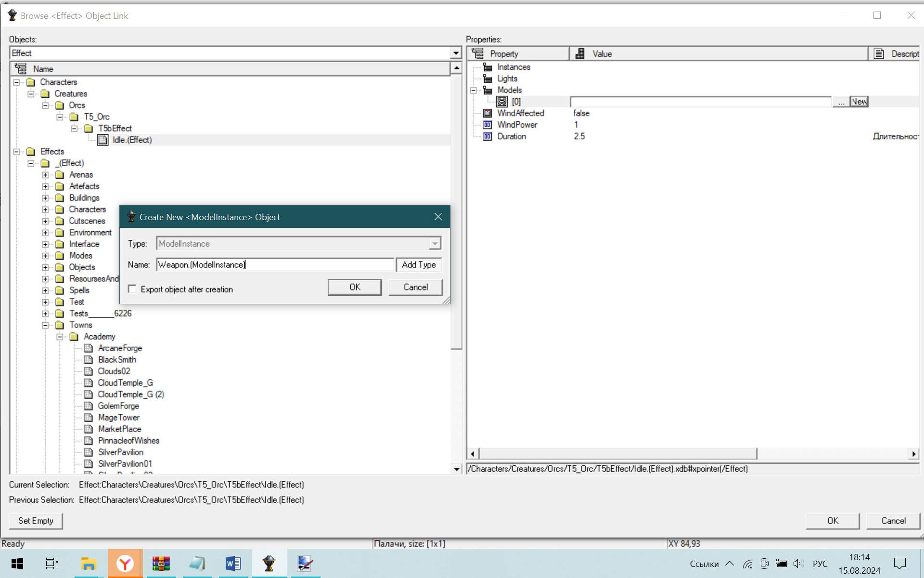Click the Set Empty button
924x578 pixels.
pos(36,521)
